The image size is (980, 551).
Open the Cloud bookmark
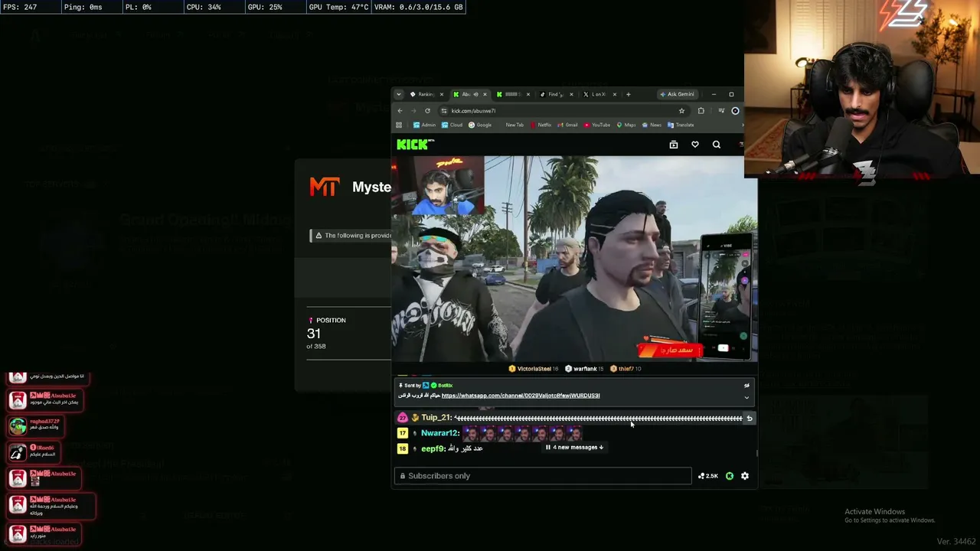click(452, 125)
